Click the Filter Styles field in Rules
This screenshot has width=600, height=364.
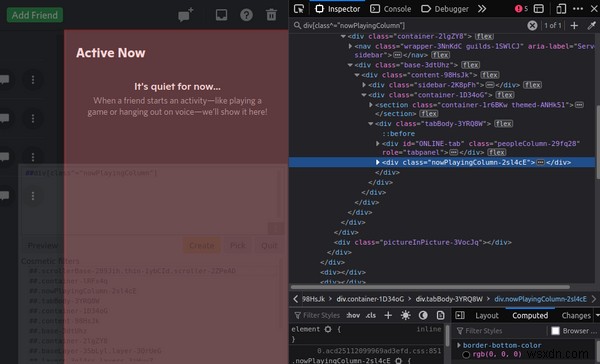coord(317,315)
